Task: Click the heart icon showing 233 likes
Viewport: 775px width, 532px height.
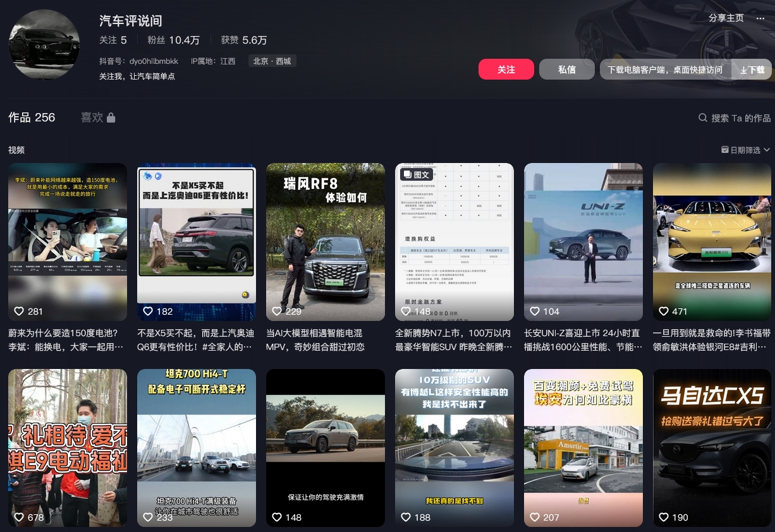Action: pyautogui.click(x=148, y=517)
